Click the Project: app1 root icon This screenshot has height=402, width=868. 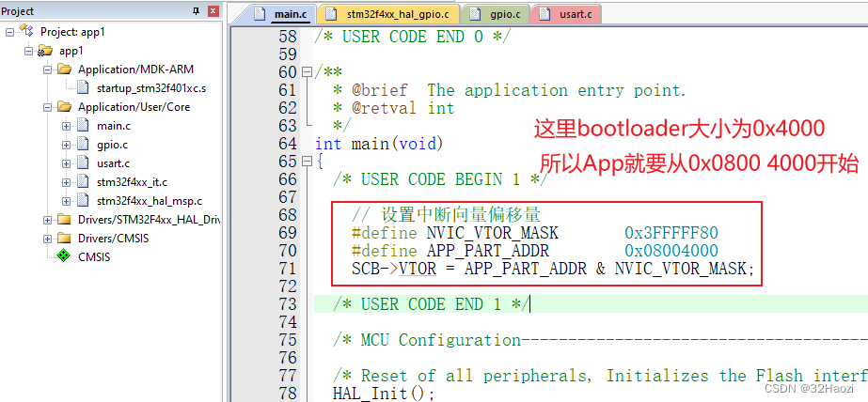click(25, 32)
